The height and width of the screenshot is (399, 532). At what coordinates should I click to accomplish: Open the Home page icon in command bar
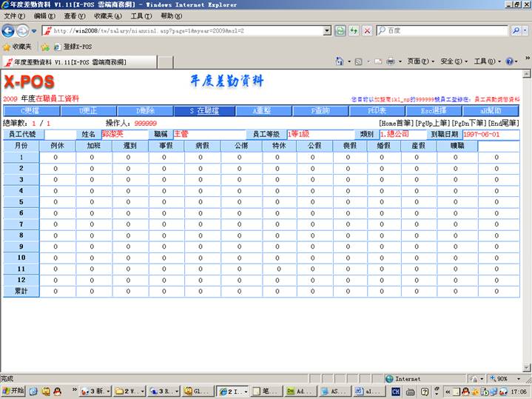340,61
